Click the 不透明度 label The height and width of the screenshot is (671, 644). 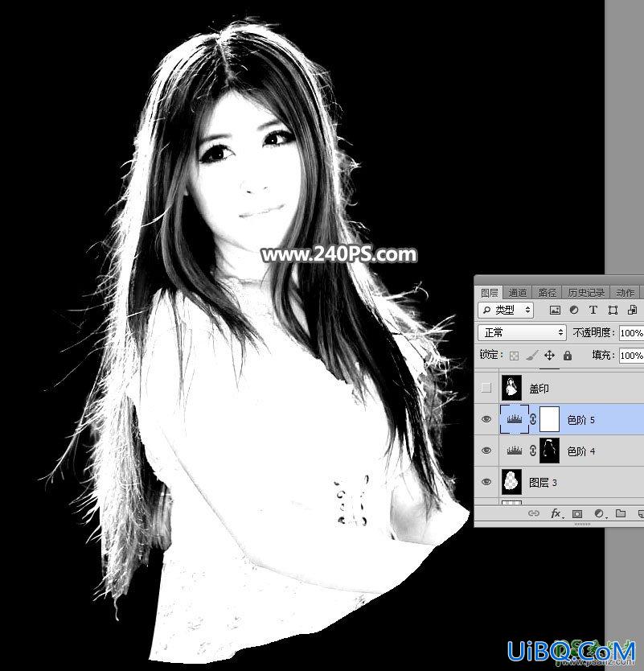[594, 332]
